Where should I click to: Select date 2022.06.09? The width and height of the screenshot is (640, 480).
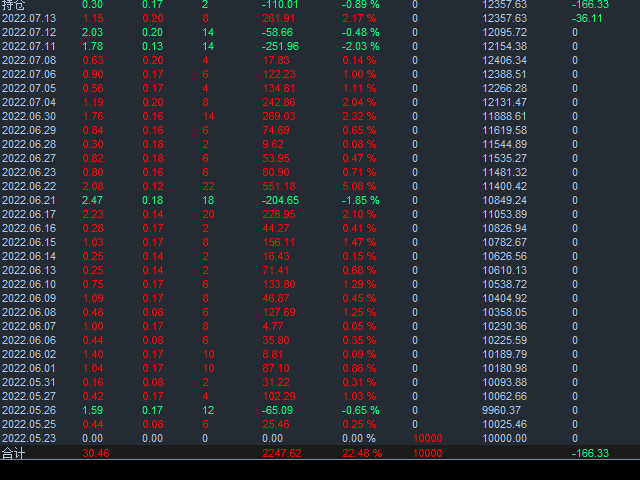(x=29, y=298)
